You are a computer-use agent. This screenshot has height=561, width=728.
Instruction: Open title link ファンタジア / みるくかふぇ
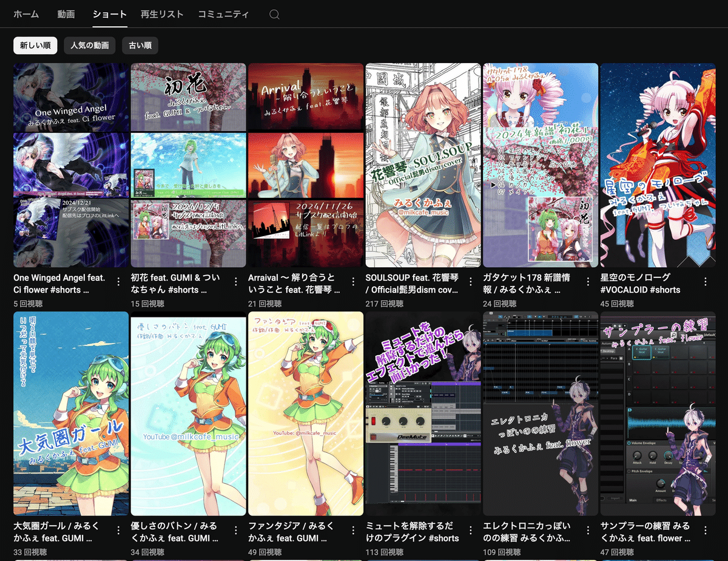coord(292,532)
